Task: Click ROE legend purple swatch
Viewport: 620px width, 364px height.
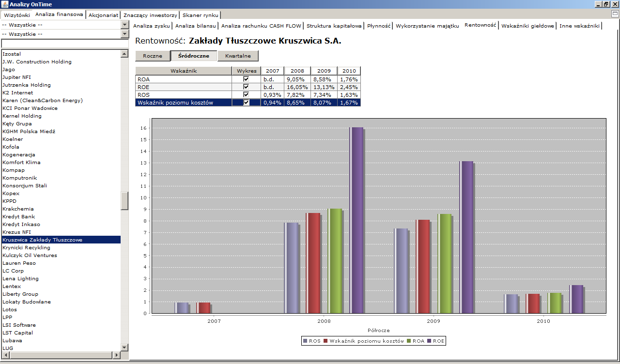Action: tap(429, 341)
